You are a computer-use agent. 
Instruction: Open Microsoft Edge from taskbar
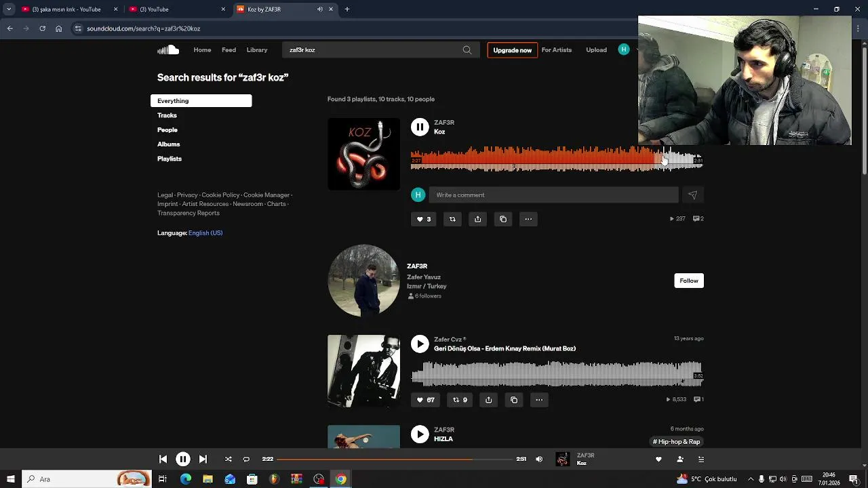(x=185, y=479)
